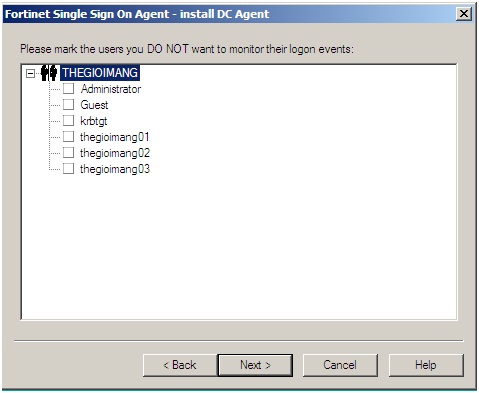Select the Guest user name text
The width and height of the screenshot is (479, 393).
pyautogui.click(x=94, y=105)
